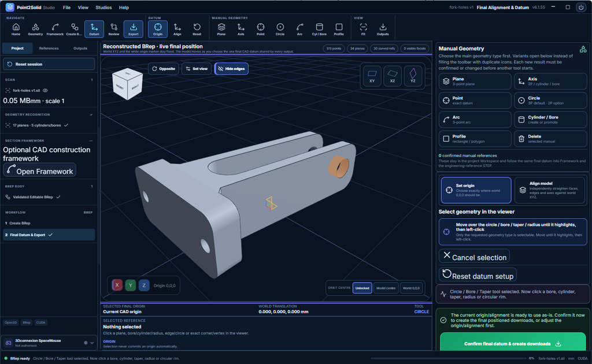Switch to the References tab
Screen dimensions: 592x364
coord(49,49)
